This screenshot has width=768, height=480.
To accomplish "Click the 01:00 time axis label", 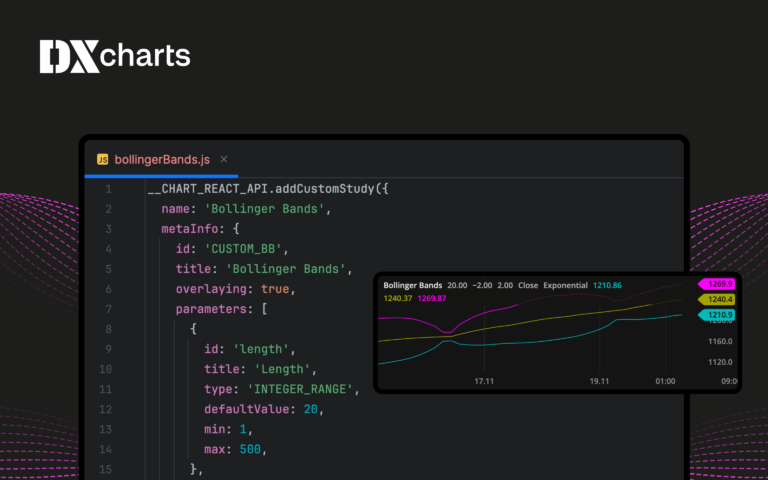I will point(665,381).
